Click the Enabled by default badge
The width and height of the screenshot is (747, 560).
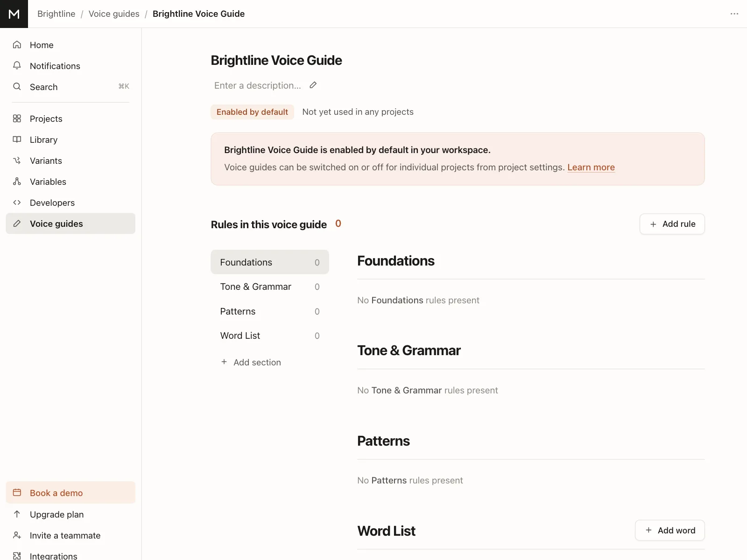(252, 112)
